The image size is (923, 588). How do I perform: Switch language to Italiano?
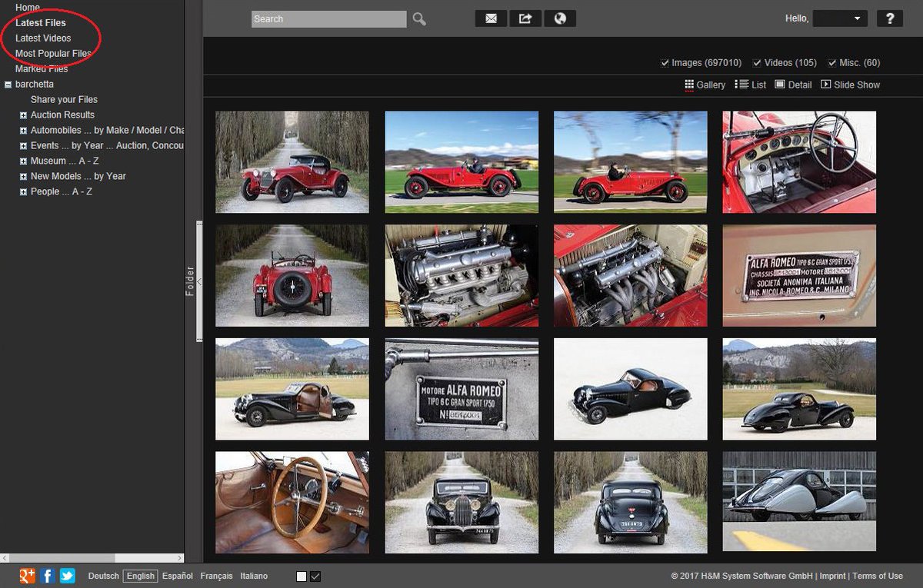click(254, 576)
